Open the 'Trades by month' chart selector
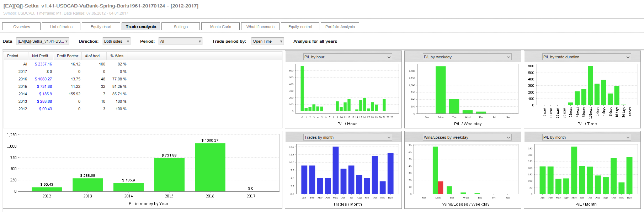This screenshot has width=644, height=212. (347, 137)
